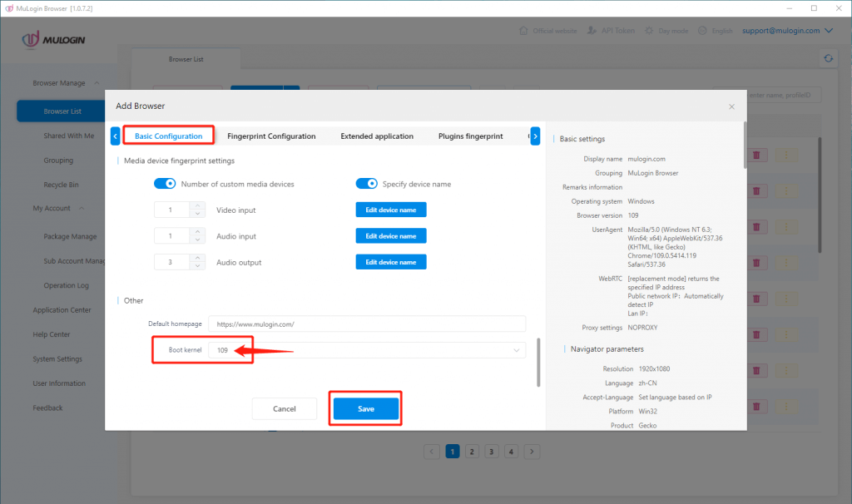Image resolution: width=852 pixels, height=504 pixels.
Task: Click the '1920x1080' resolution value
Action: click(654, 368)
